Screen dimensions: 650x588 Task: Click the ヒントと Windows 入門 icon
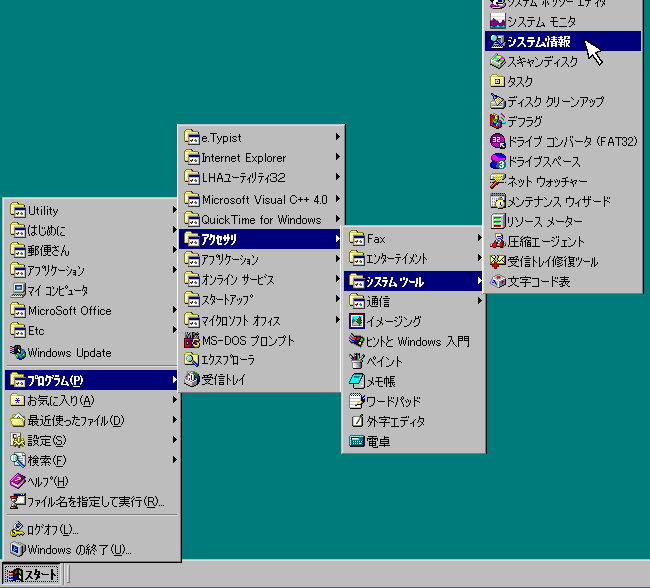(x=357, y=341)
